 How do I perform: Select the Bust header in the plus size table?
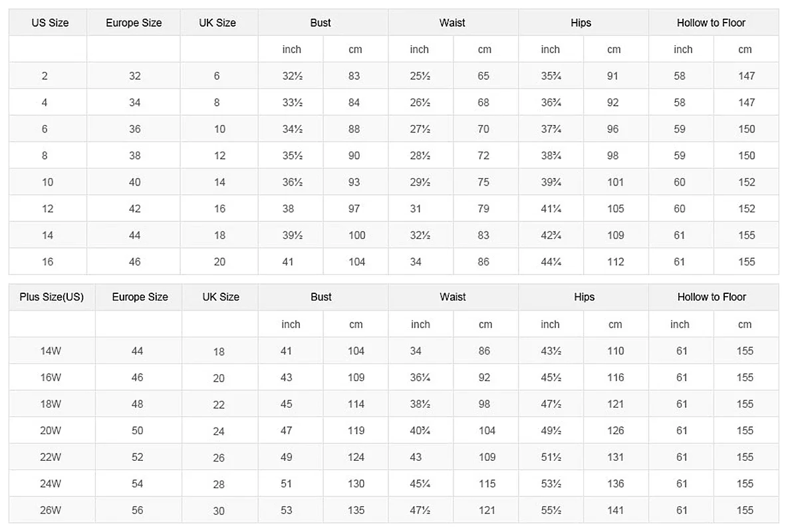321,297
